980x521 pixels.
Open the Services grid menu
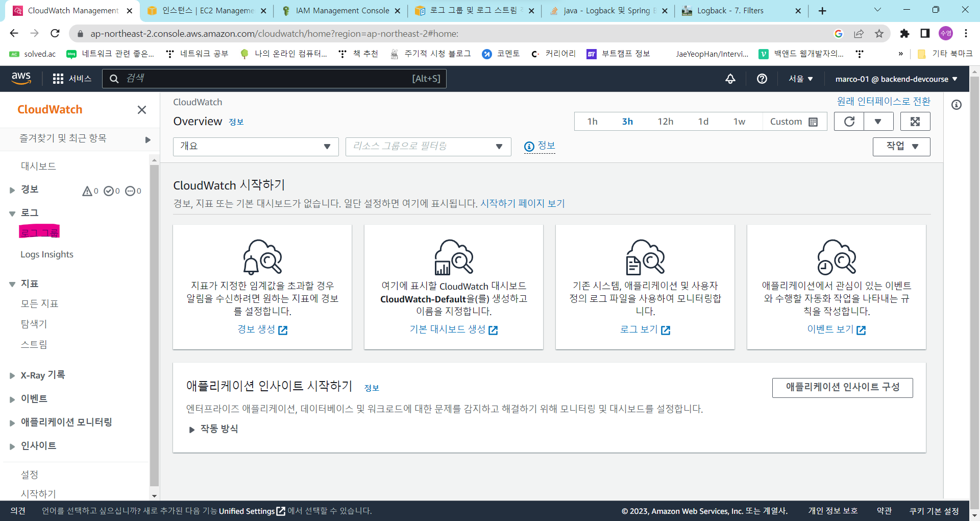(x=72, y=79)
